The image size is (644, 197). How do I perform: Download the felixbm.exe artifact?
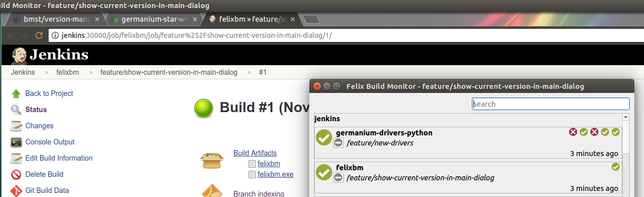275,175
